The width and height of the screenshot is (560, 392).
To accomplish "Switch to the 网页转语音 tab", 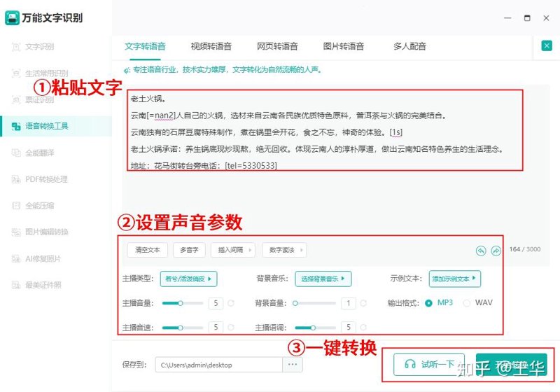I will point(277,46).
